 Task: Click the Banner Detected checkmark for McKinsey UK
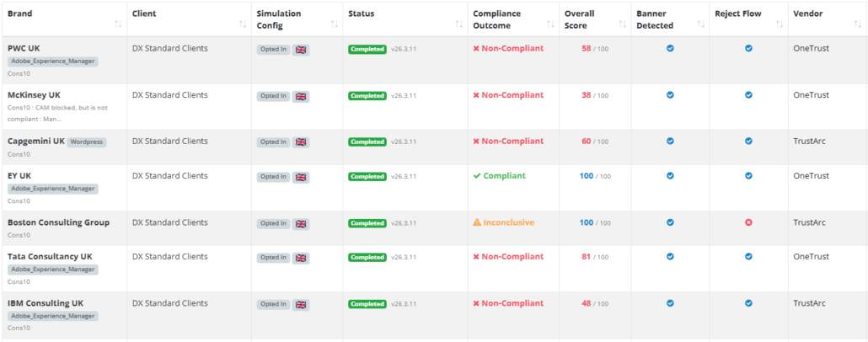point(670,95)
